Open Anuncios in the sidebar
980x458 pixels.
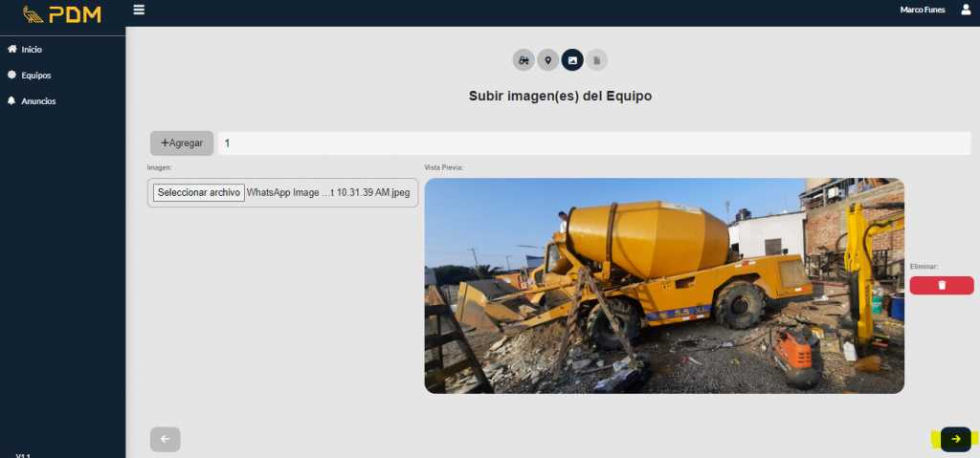pos(38,100)
